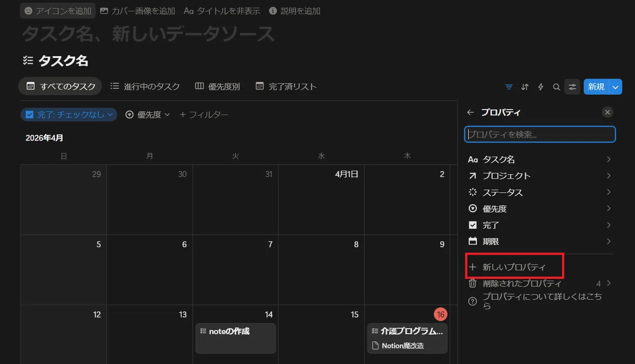Open the sort arrows icon
This screenshot has width=635, height=364.
(525, 87)
